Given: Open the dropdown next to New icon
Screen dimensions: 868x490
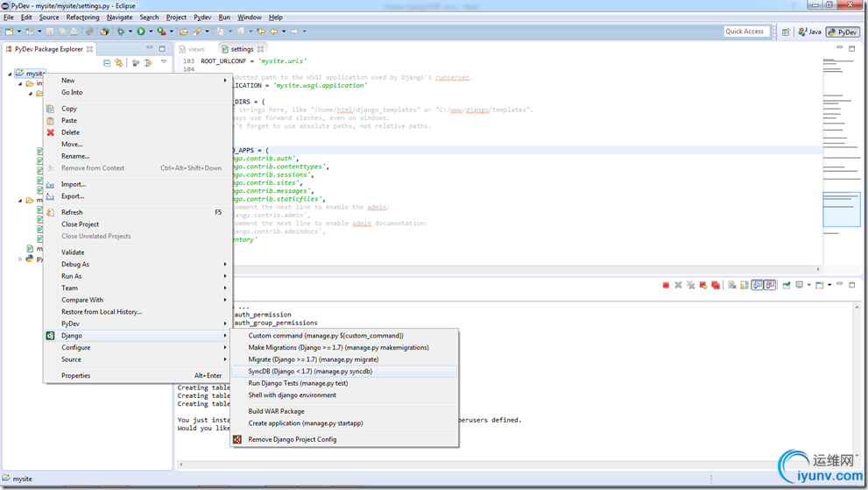Looking at the screenshot, I should pyautogui.click(x=18, y=32).
